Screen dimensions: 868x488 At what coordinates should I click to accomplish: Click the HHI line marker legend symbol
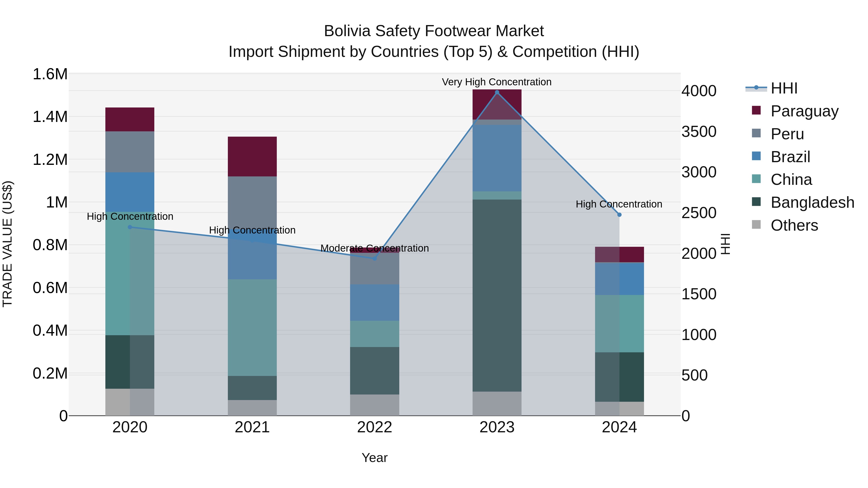[x=756, y=87]
